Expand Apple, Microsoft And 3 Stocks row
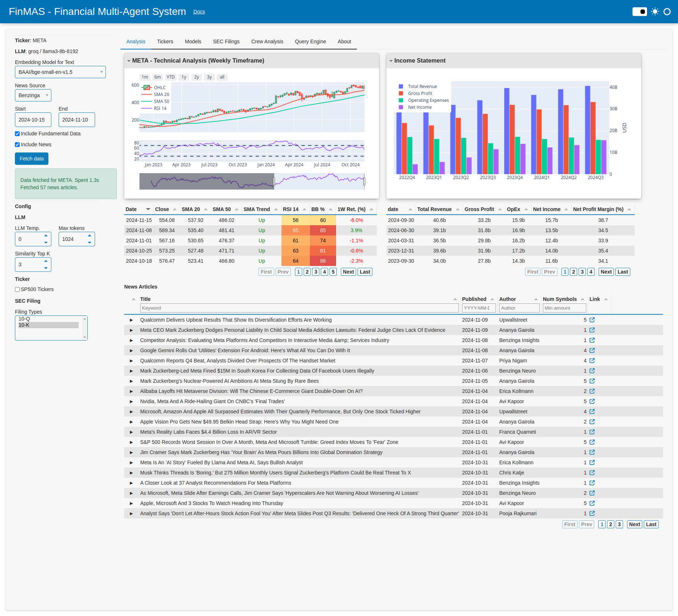The image size is (678, 616). [x=131, y=503]
